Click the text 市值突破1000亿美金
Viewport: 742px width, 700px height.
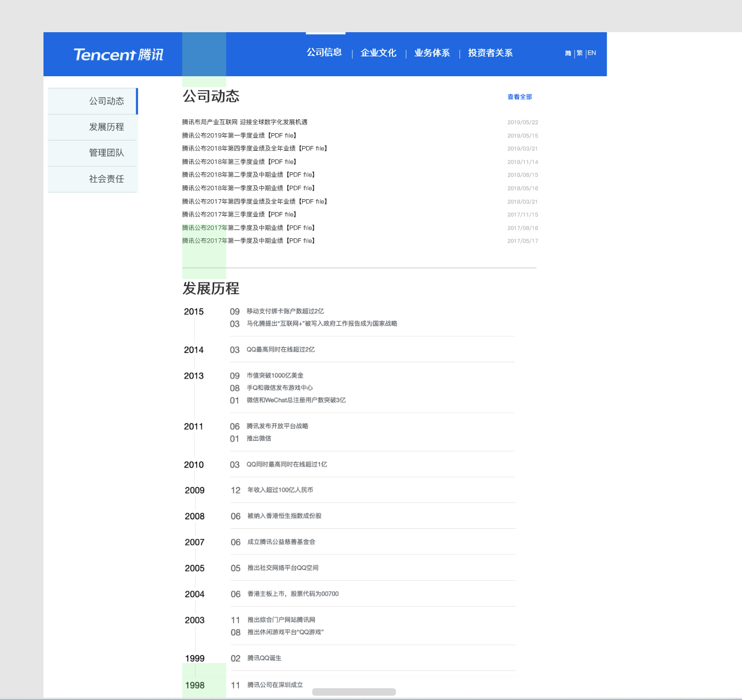point(275,376)
